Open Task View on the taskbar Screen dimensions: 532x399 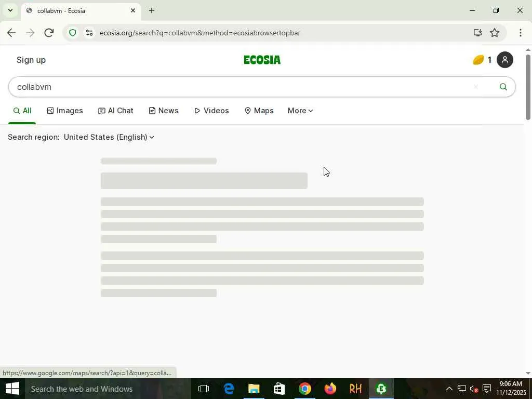204,389
